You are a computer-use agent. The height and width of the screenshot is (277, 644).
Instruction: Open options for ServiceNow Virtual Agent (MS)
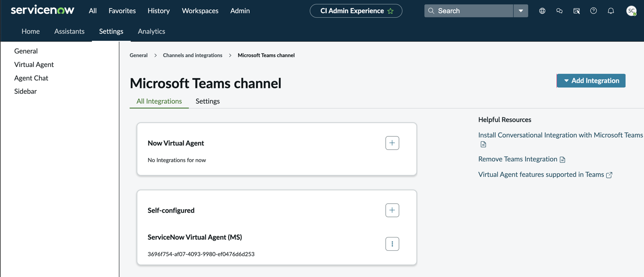(392, 244)
